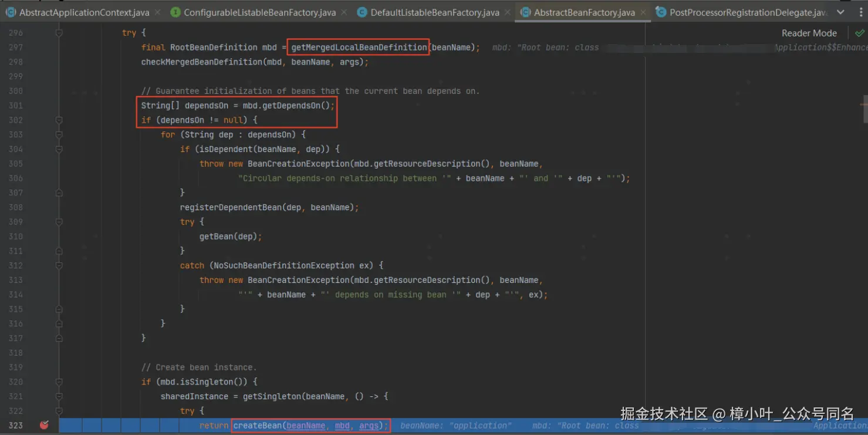
Task: Click line number 310 in the gutter
Action: (x=16, y=237)
